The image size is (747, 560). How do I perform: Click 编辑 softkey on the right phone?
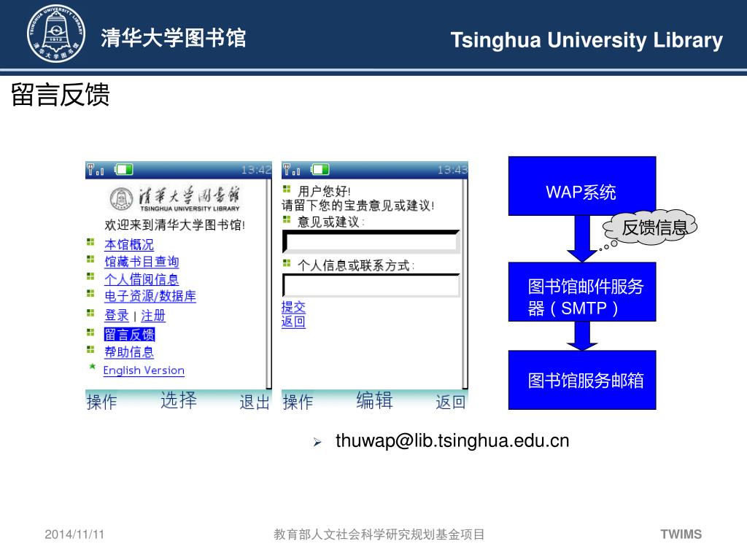coord(375,400)
